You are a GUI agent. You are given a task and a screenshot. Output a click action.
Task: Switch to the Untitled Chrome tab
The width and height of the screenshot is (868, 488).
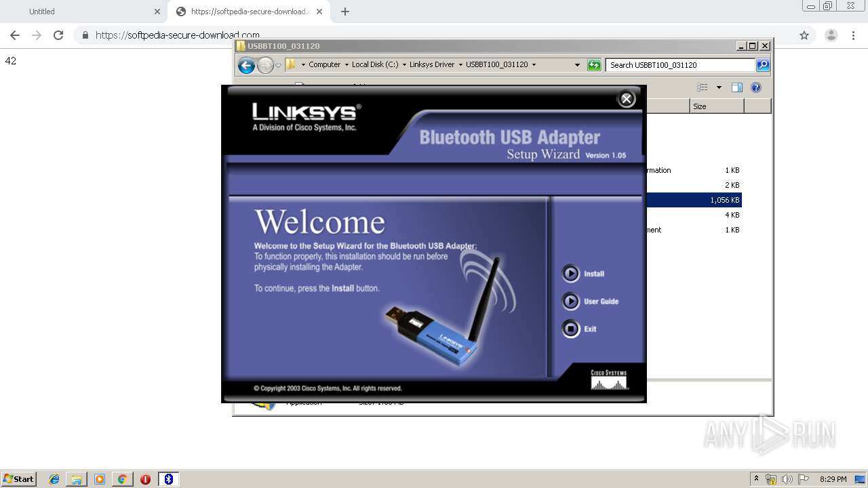(x=84, y=12)
